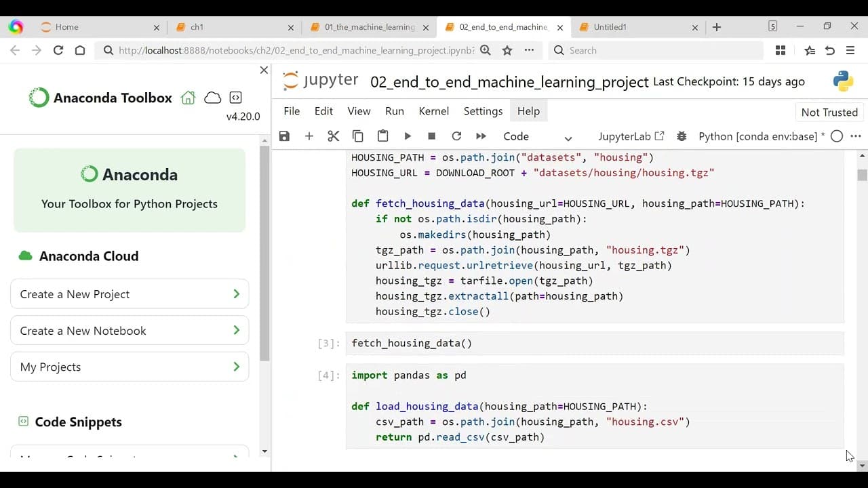Click the browser undo arrow icon
The width and height of the screenshot is (868, 488).
tap(830, 50)
